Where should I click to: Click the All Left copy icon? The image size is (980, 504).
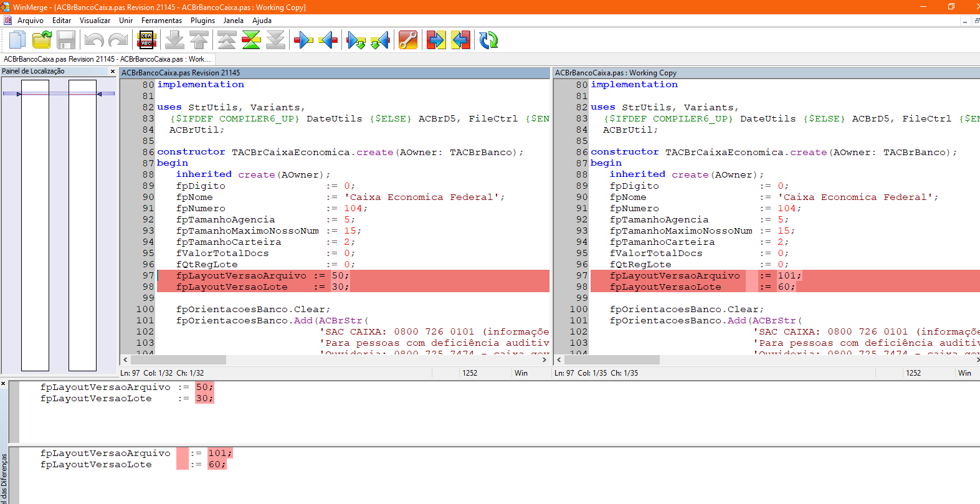click(460, 40)
